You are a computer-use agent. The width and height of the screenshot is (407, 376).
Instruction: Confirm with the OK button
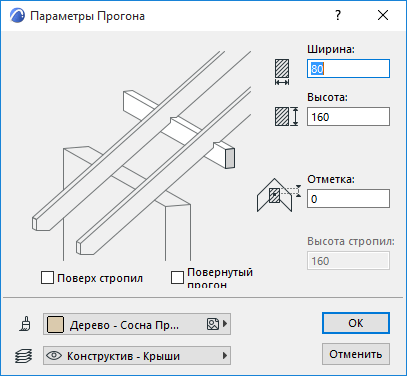tap(356, 323)
